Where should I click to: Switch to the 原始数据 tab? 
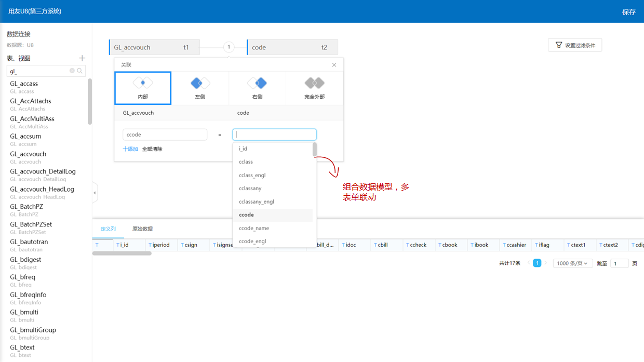click(142, 229)
